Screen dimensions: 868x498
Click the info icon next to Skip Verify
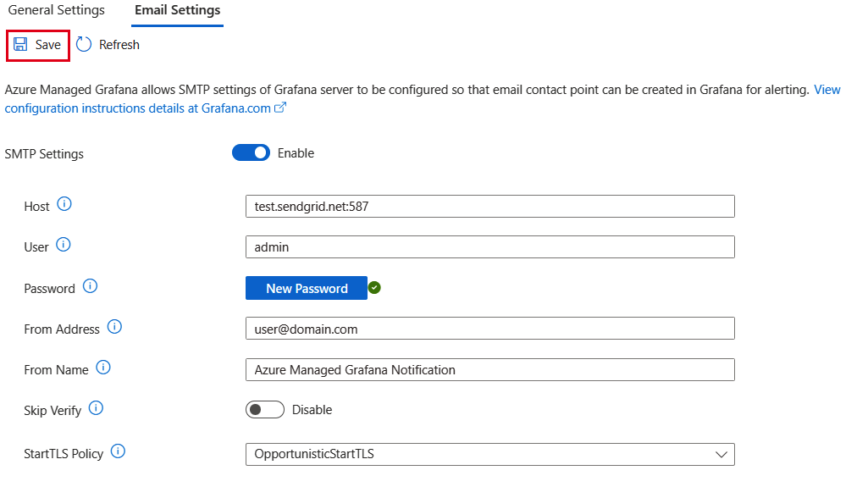(x=96, y=408)
